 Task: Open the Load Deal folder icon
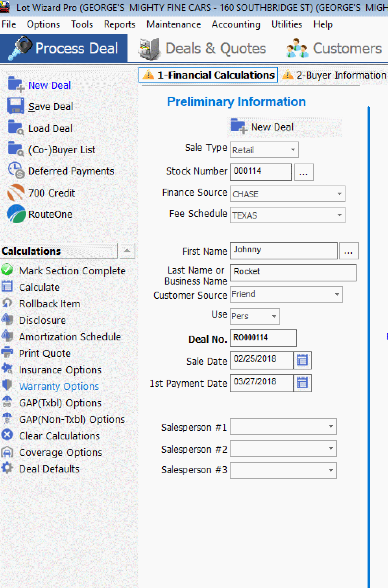point(15,128)
